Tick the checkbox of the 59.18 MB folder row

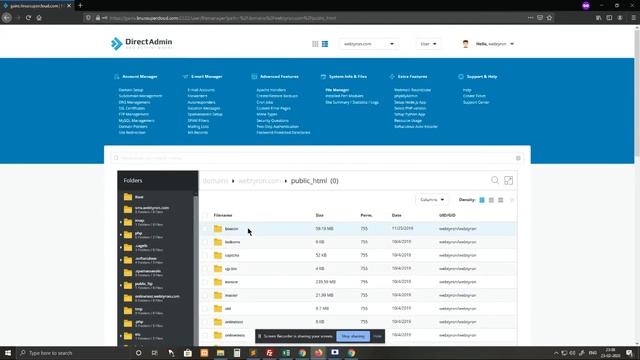tap(205, 229)
